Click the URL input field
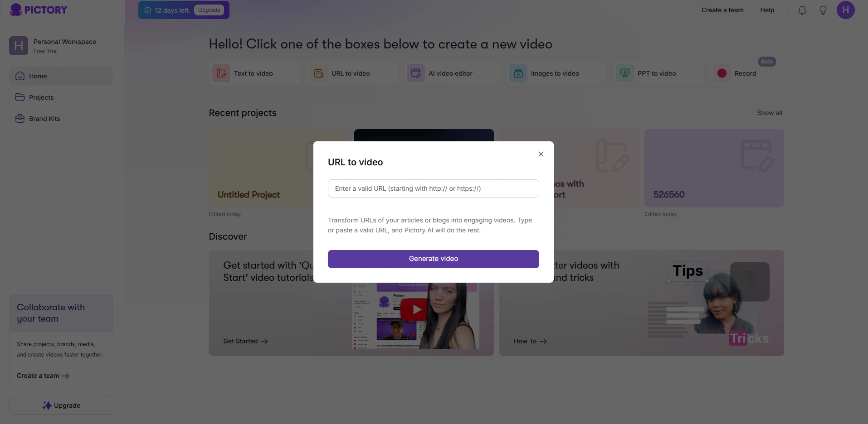The image size is (868, 424). pos(433,188)
